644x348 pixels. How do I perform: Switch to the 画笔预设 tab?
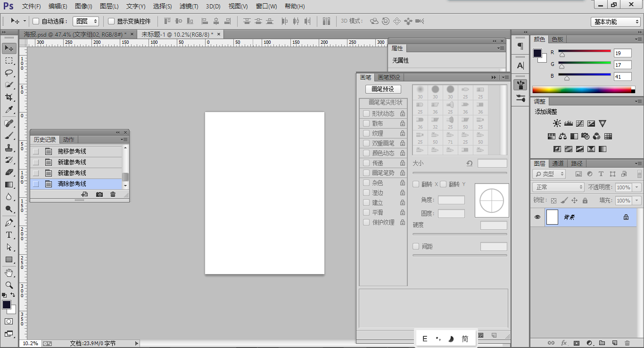coord(389,77)
